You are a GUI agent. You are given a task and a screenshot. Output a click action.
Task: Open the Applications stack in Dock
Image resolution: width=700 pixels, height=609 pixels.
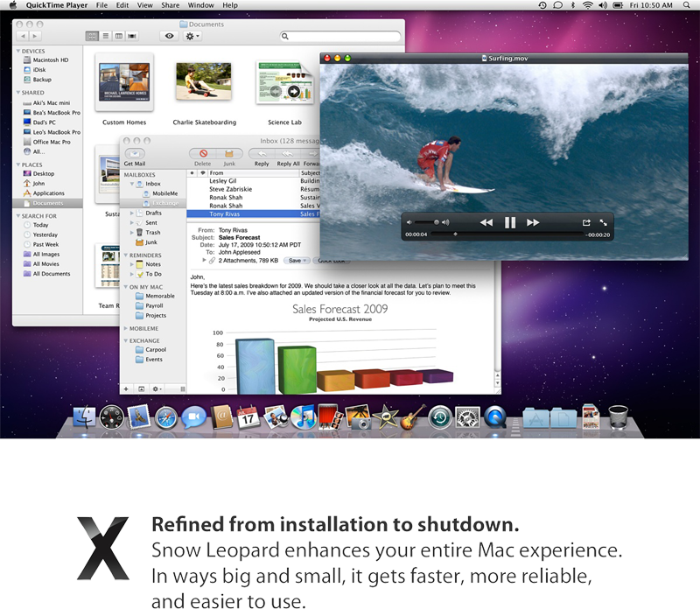pyautogui.click(x=535, y=418)
